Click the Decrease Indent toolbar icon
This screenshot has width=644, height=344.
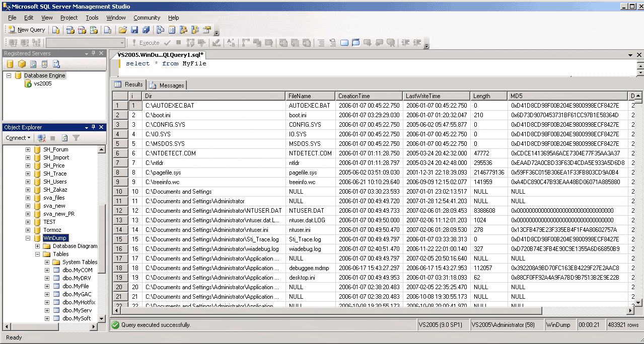tap(405, 43)
